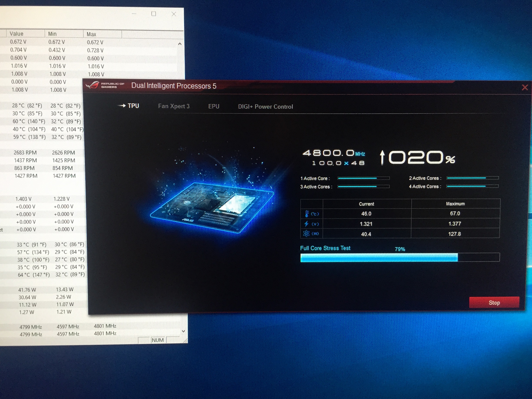Click the 1 Active Core ratio bar
532x399 pixels.
click(x=363, y=178)
